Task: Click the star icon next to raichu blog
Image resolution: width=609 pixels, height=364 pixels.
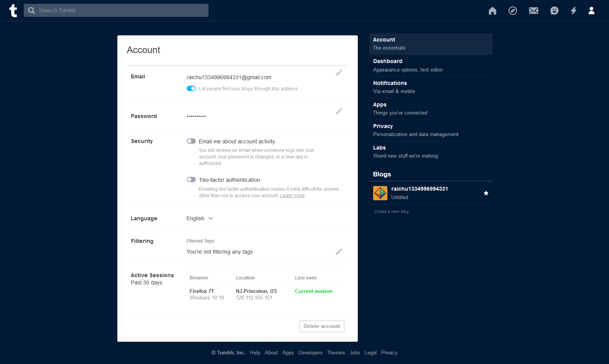Action: coord(486,193)
